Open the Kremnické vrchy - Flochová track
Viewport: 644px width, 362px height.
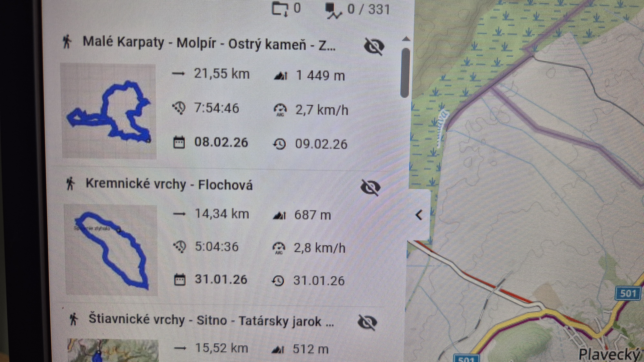(x=169, y=185)
